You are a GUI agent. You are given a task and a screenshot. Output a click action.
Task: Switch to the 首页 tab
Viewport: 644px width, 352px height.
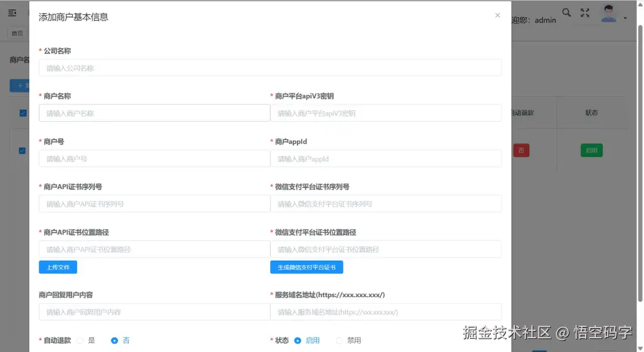17,33
